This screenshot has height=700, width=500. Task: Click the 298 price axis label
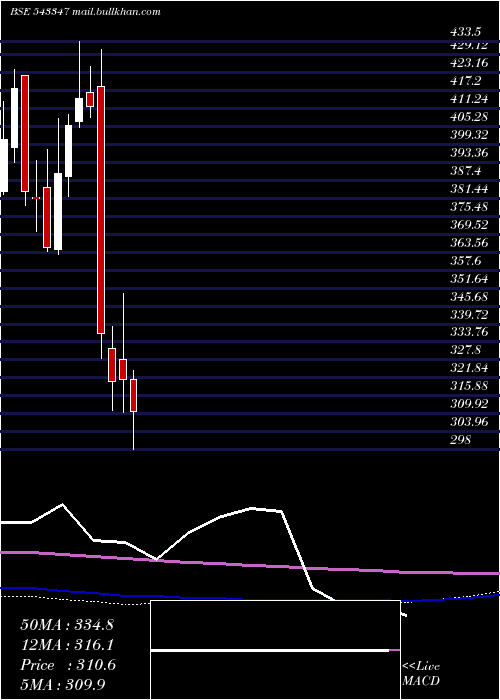pos(461,440)
